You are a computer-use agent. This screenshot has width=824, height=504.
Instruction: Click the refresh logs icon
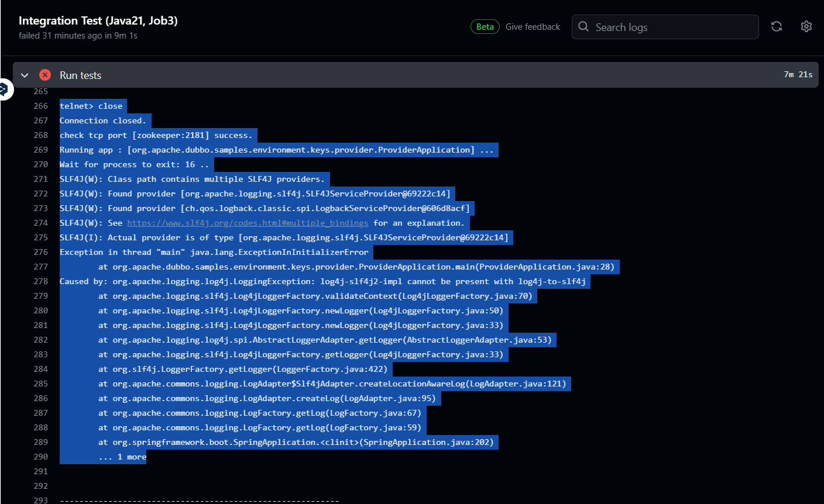pos(777,26)
